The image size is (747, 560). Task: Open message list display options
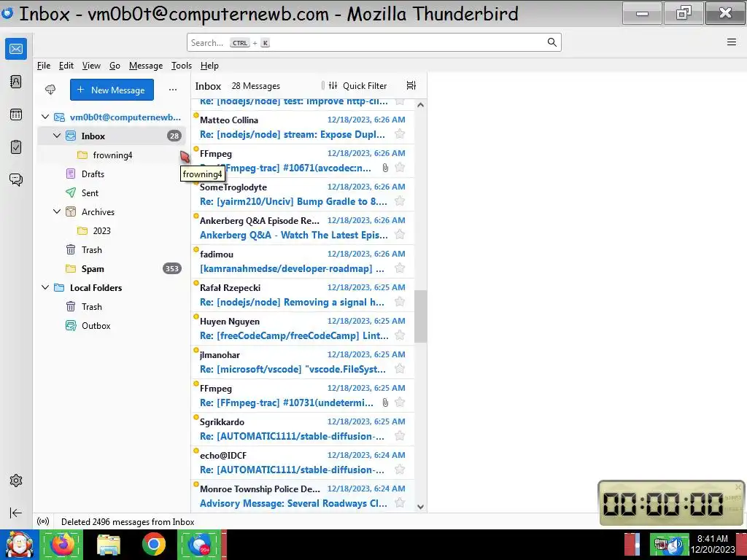[411, 85]
